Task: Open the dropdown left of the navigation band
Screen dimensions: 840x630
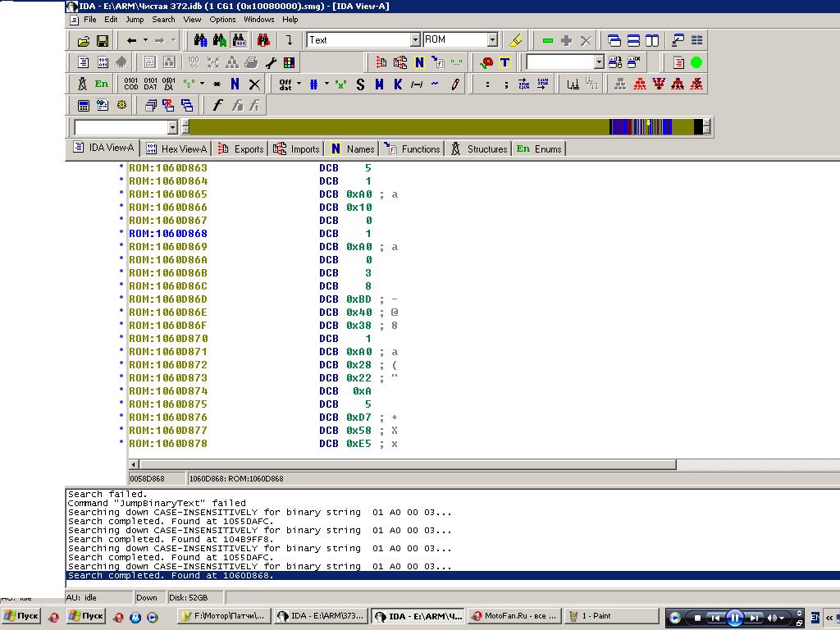Action: click(x=172, y=127)
